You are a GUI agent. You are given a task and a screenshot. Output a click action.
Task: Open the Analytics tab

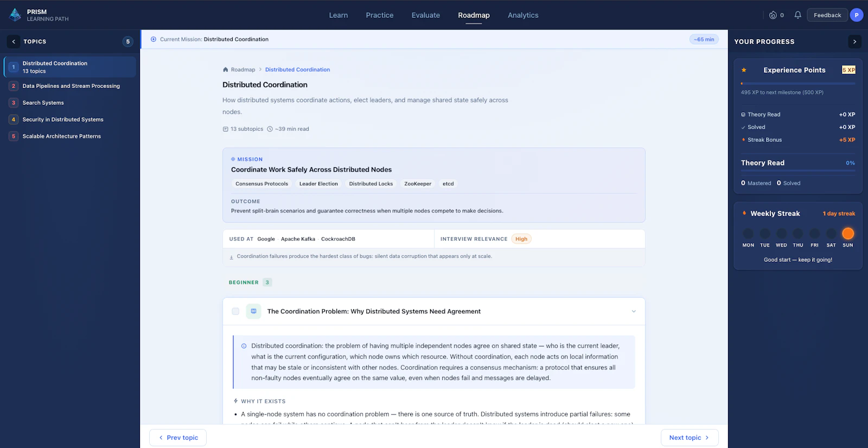(523, 15)
